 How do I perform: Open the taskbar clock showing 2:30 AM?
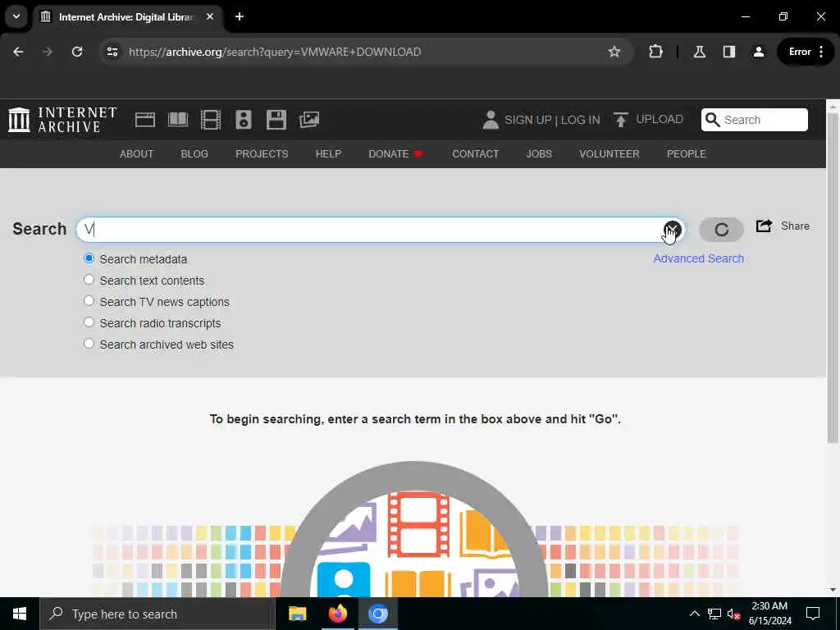click(x=769, y=614)
